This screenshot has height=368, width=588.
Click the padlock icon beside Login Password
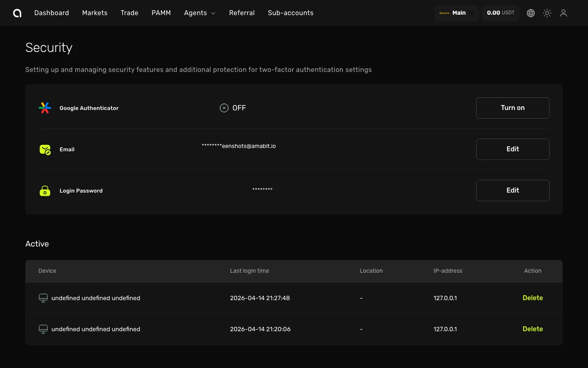pyautogui.click(x=45, y=191)
